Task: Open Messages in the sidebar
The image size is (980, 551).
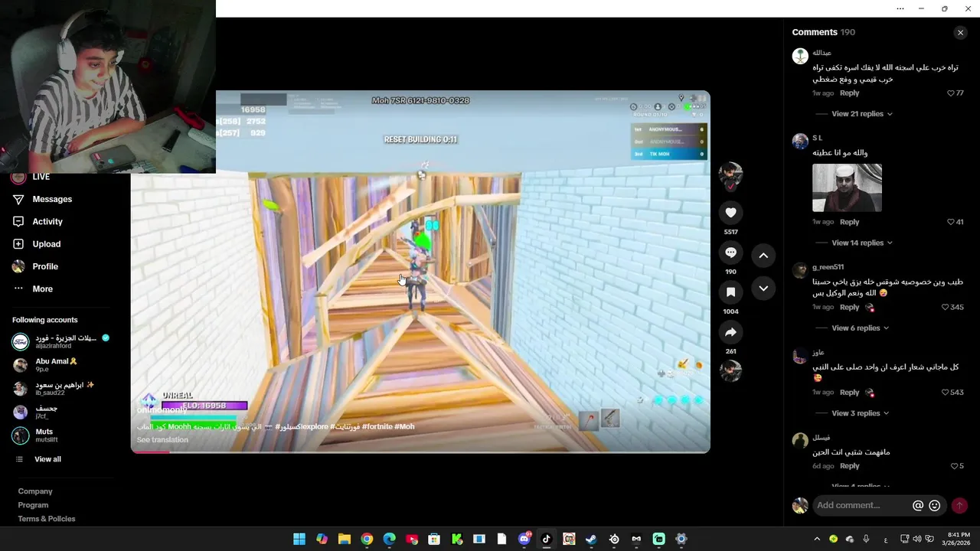Action: (x=52, y=199)
